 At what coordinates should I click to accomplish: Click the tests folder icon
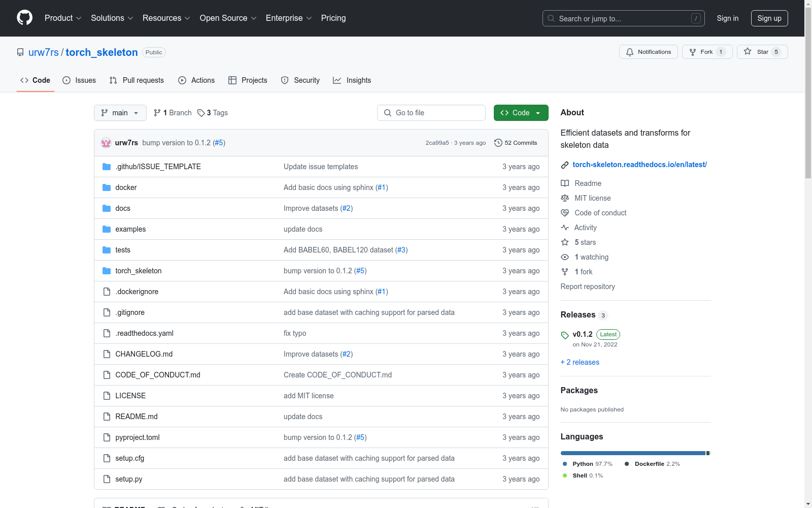(107, 250)
